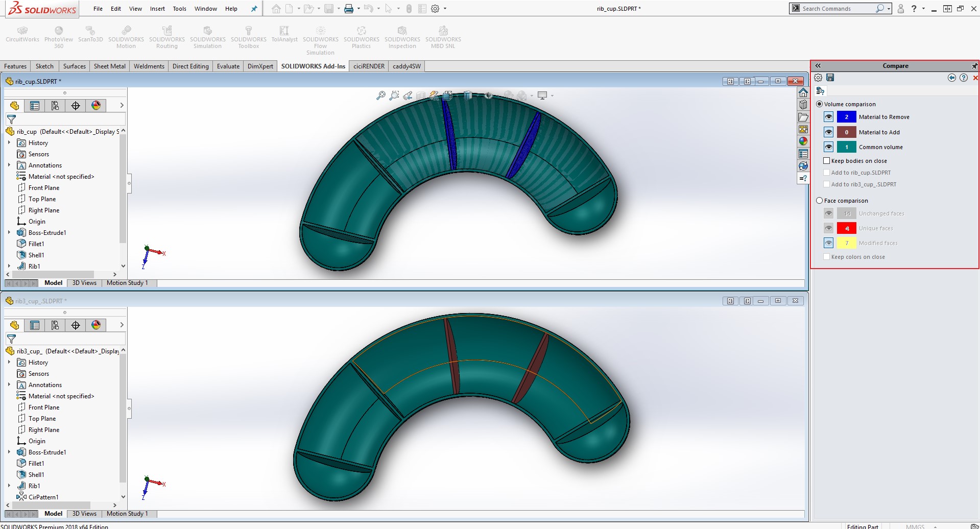Viewport: 980px width, 529px height.
Task: Open Design Library task pane tab
Action: tap(803, 105)
